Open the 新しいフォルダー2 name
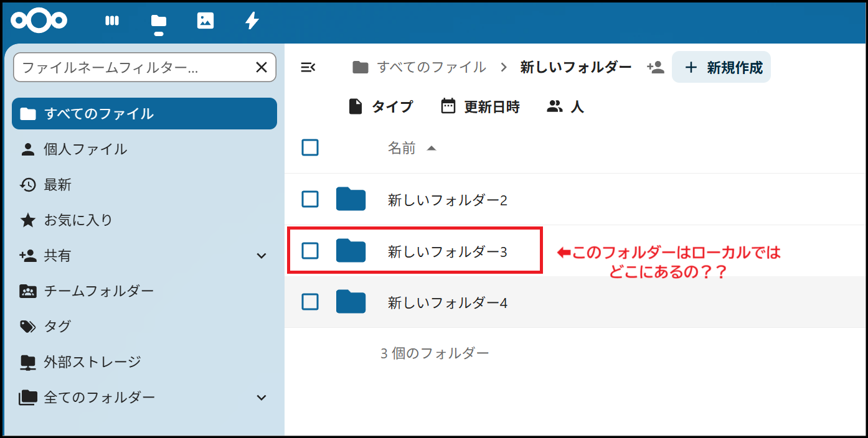The image size is (868, 438). pos(447,200)
